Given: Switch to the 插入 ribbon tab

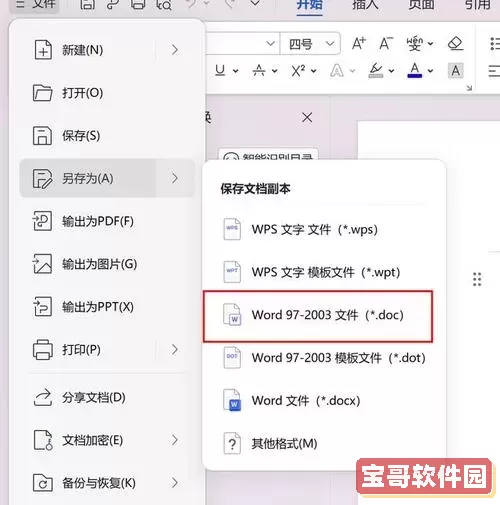Looking at the screenshot, I should click(x=365, y=5).
